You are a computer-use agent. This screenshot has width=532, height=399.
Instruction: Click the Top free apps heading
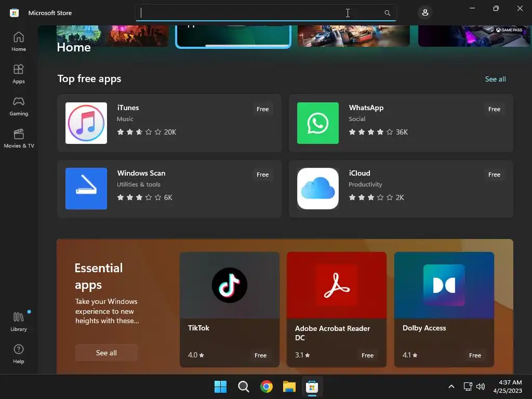tap(89, 79)
